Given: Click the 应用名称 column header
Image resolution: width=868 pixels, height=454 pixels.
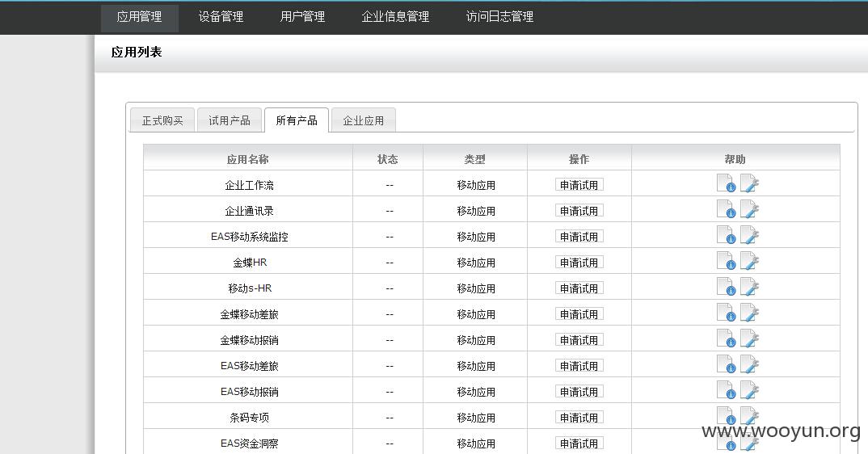Looking at the screenshot, I should point(248,159).
